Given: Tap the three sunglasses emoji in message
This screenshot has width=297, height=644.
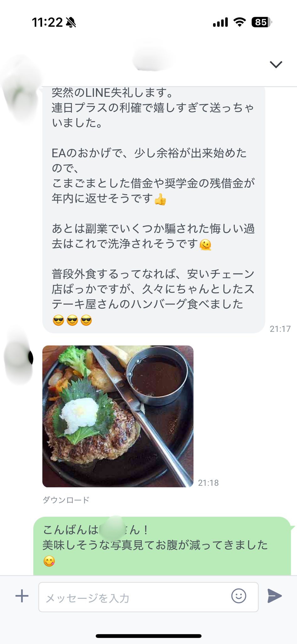Looking at the screenshot, I should [x=72, y=321].
